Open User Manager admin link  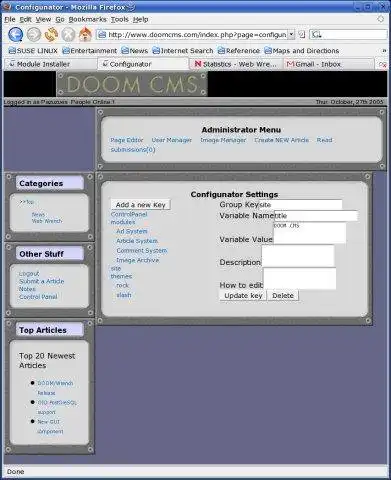pos(172,140)
